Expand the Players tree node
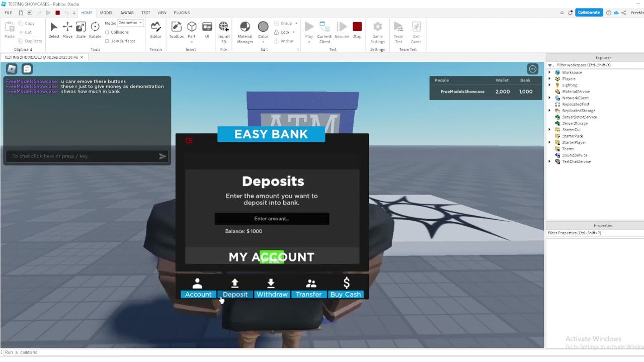 click(549, 79)
